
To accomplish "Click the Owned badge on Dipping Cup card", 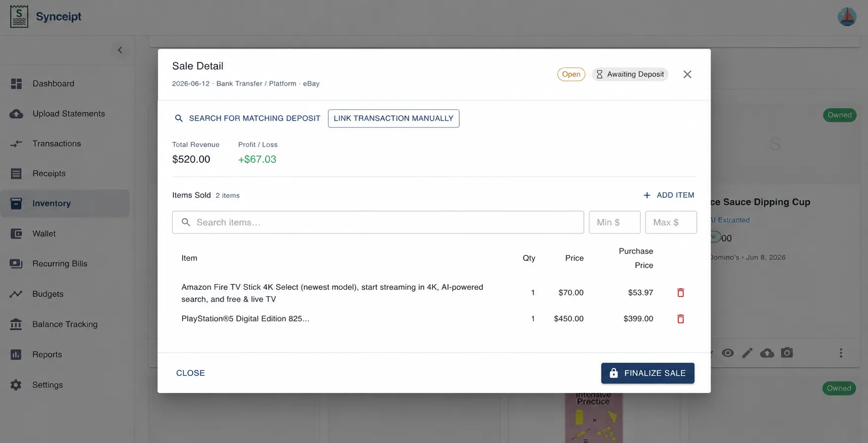I will click(x=839, y=115).
